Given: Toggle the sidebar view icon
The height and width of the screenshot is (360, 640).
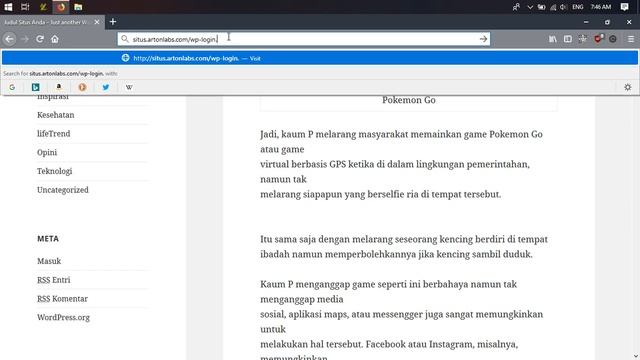Looking at the screenshot, I should [568, 39].
